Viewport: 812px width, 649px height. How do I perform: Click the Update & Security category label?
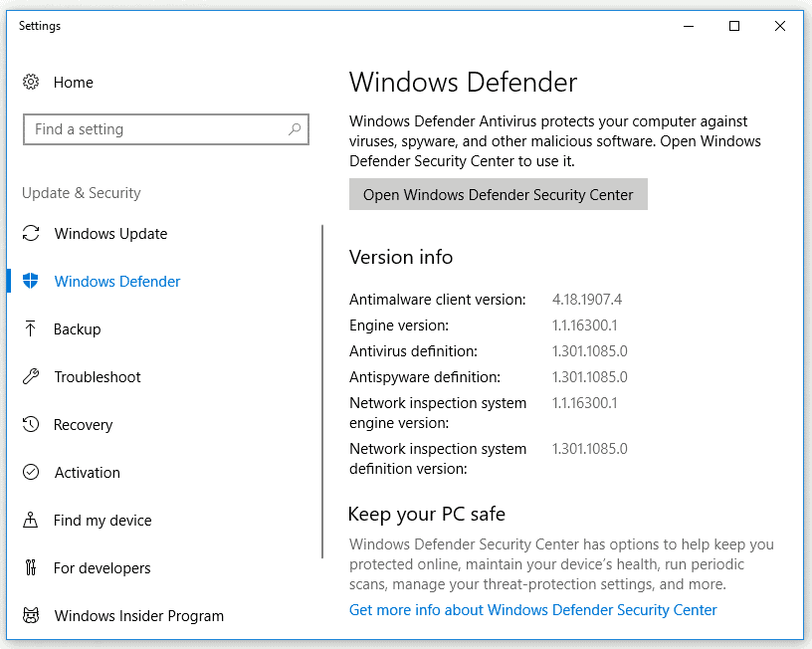point(82,193)
